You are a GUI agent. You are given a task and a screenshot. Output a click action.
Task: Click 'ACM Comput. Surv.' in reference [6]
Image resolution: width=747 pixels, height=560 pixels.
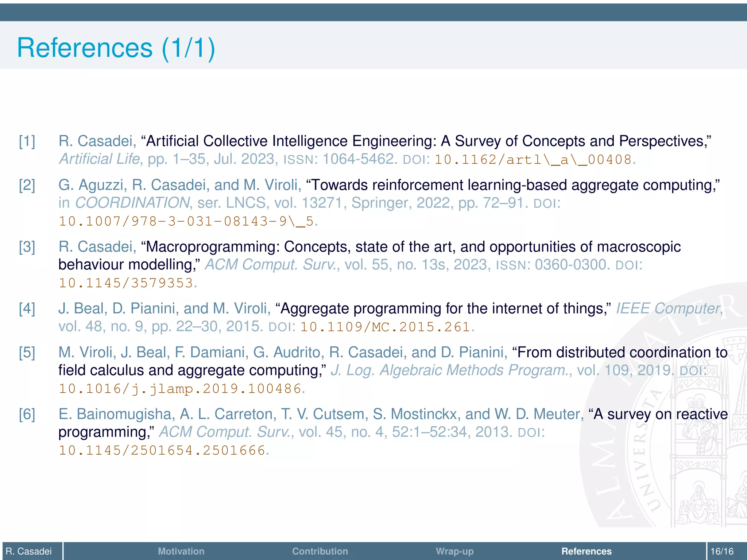pos(225,432)
